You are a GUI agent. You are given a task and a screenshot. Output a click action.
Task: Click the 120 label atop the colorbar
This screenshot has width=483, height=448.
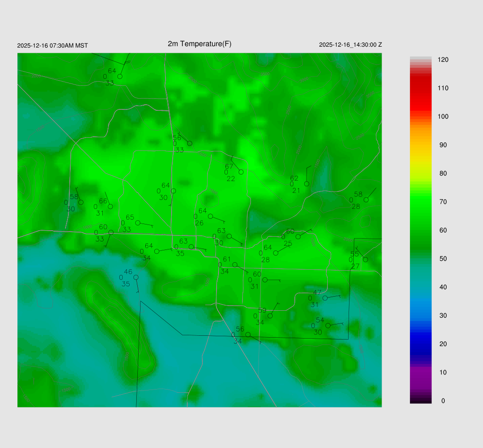(x=443, y=60)
